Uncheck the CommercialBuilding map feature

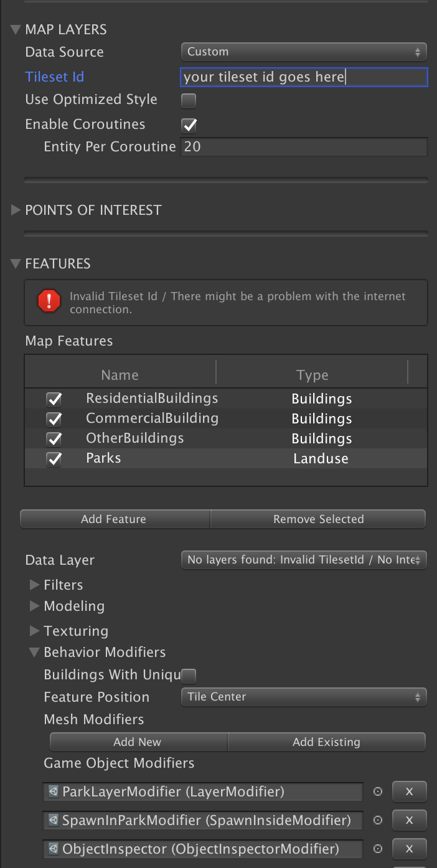click(54, 418)
